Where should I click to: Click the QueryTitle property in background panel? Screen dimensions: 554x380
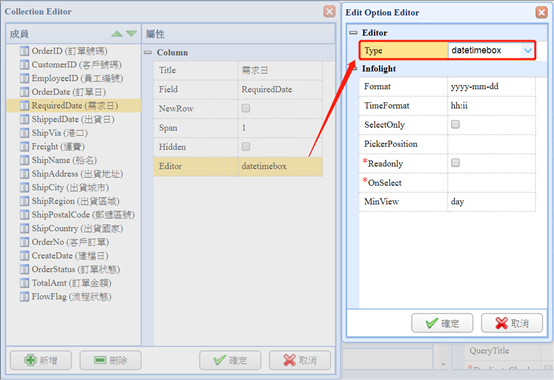click(489, 351)
